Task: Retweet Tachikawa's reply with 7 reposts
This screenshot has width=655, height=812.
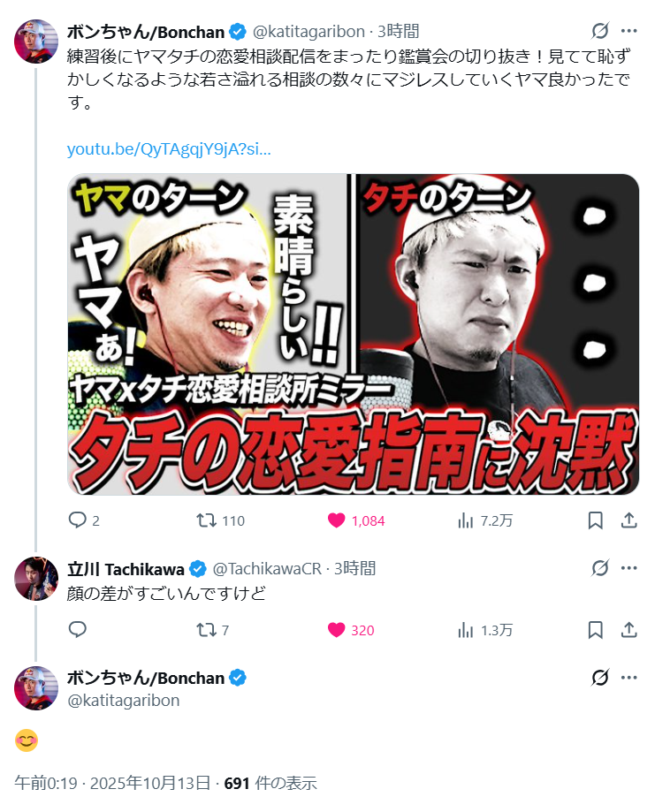Action: pos(207,630)
